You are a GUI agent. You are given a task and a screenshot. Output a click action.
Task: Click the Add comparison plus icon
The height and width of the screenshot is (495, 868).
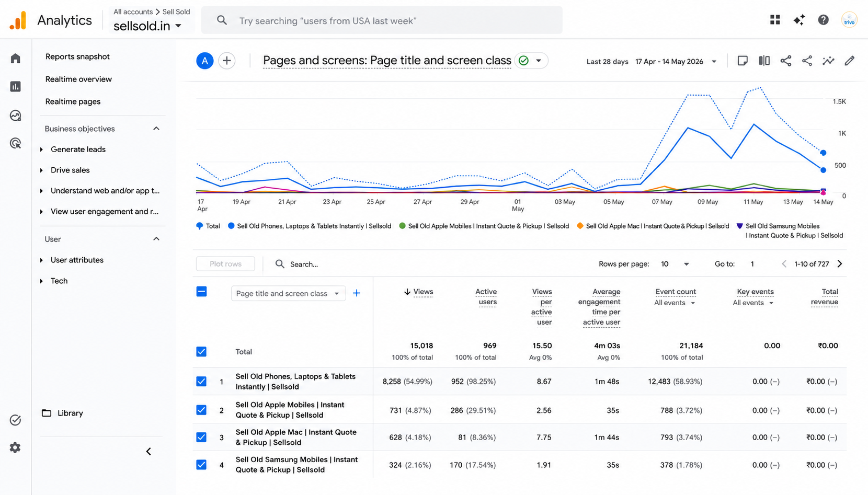point(226,61)
